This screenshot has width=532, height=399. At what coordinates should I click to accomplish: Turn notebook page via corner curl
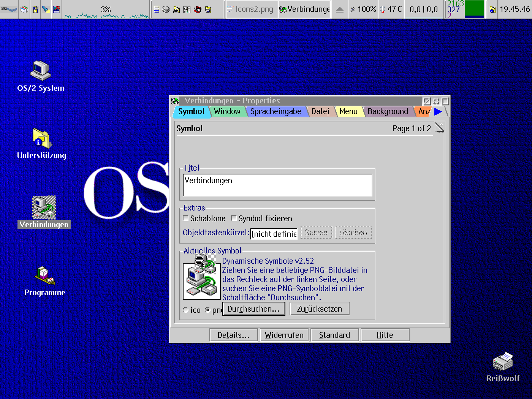(439, 127)
